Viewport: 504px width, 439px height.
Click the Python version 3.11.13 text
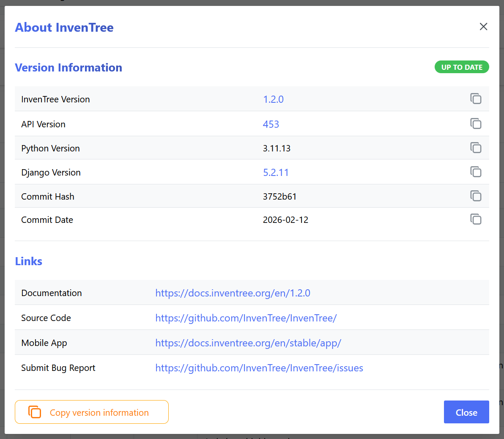click(277, 148)
